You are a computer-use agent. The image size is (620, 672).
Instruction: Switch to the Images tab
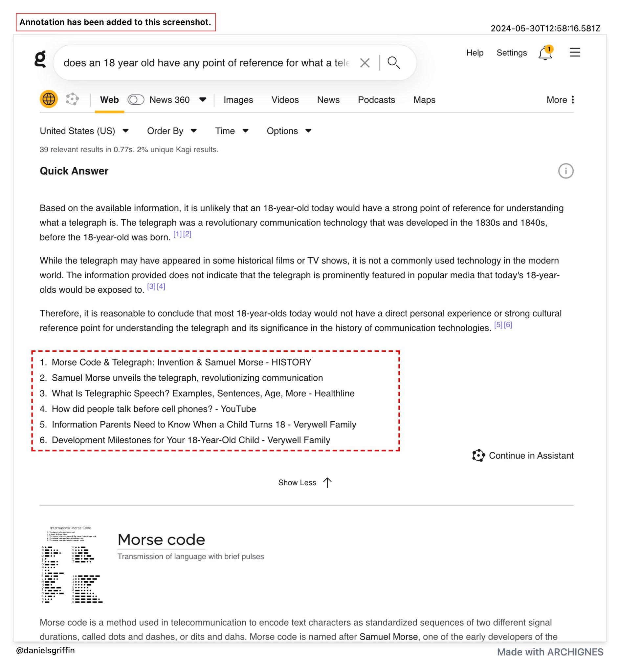238,100
